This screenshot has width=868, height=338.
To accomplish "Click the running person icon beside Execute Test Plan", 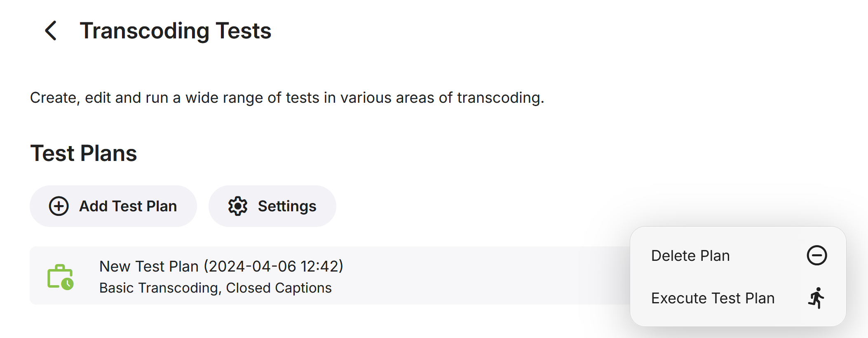I will pyautogui.click(x=817, y=298).
